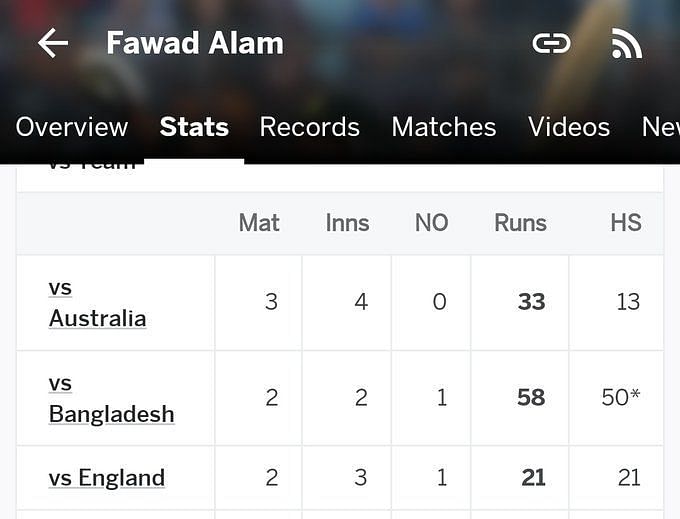Tap the back arrow icon
Screen dimensions: 680x519
[53, 43]
